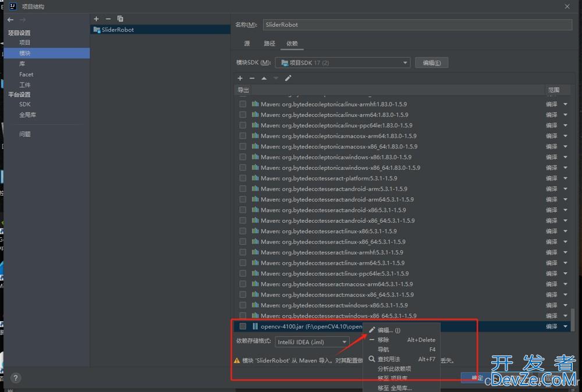Tick the export checkbox for tesseract:windows-x86:5.3.1

click(x=243, y=305)
